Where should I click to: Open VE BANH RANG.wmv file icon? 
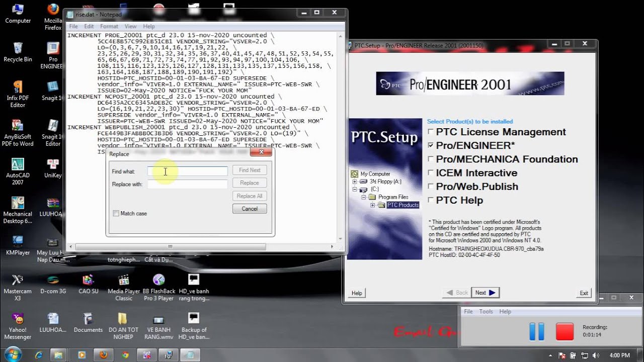(158, 326)
